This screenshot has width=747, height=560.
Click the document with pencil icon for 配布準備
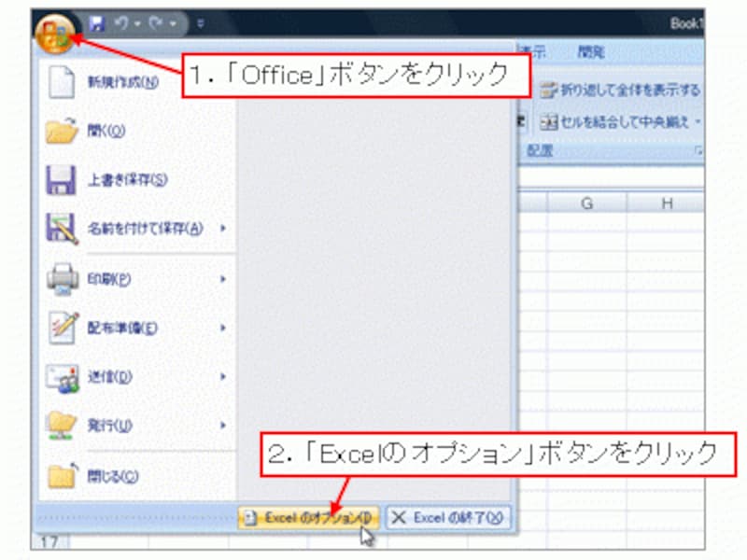pos(63,328)
